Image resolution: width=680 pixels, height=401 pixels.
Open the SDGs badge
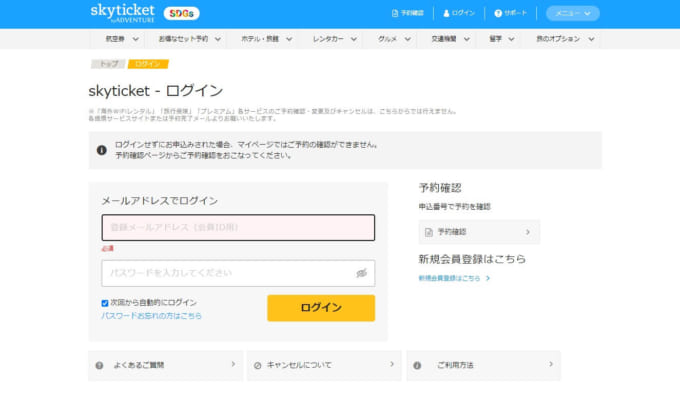coord(181,13)
